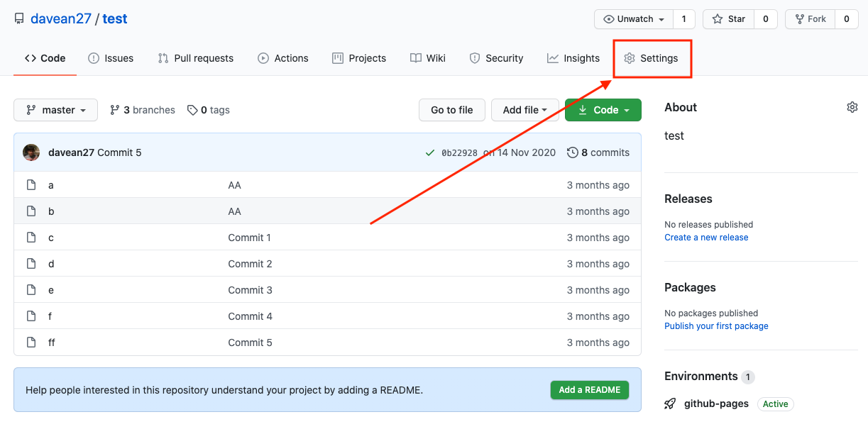The image size is (868, 434).
Task: Go to the Actions tab
Action: coord(282,58)
